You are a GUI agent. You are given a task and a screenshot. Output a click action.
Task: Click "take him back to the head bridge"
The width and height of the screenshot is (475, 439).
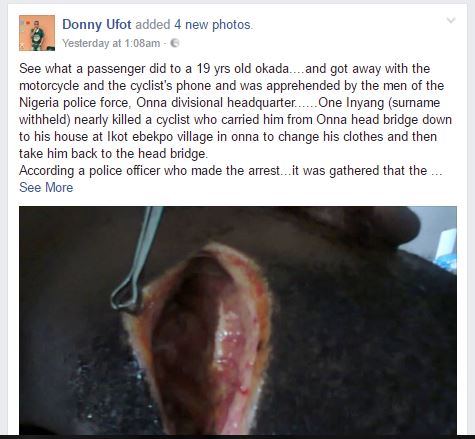113,153
